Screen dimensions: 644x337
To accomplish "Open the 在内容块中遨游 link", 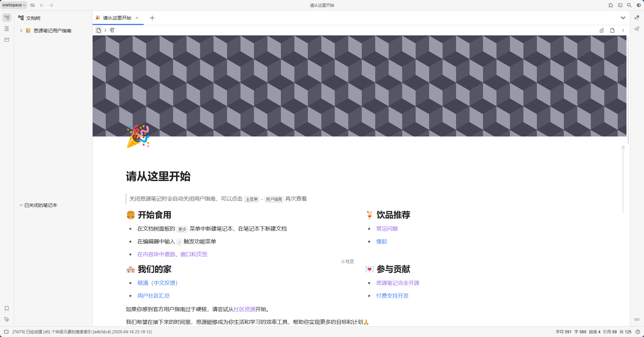I will 156,254.
